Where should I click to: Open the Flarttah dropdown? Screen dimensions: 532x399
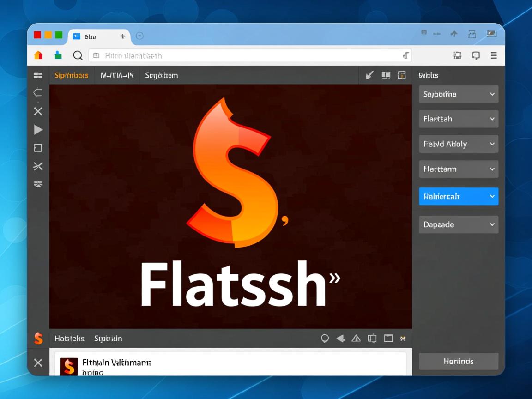coord(458,119)
